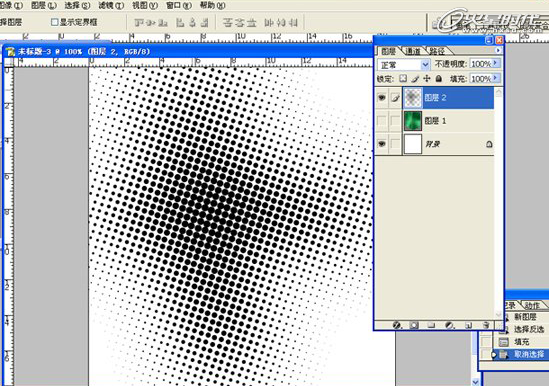Open the adjustment layer icon menu
This screenshot has width=549, height=386.
pos(449,325)
